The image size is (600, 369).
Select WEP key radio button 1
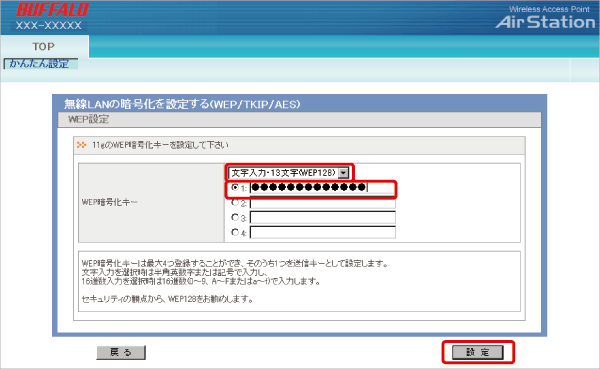tap(235, 188)
